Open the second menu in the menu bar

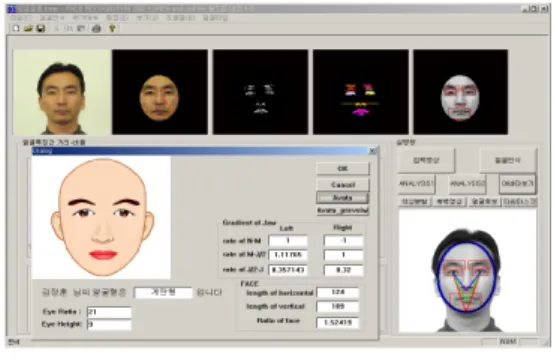coord(52,18)
